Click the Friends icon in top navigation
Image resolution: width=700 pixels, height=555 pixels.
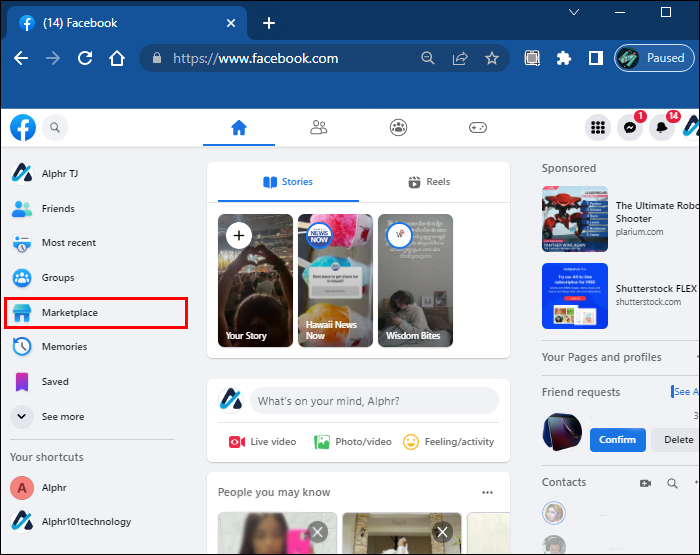point(319,127)
